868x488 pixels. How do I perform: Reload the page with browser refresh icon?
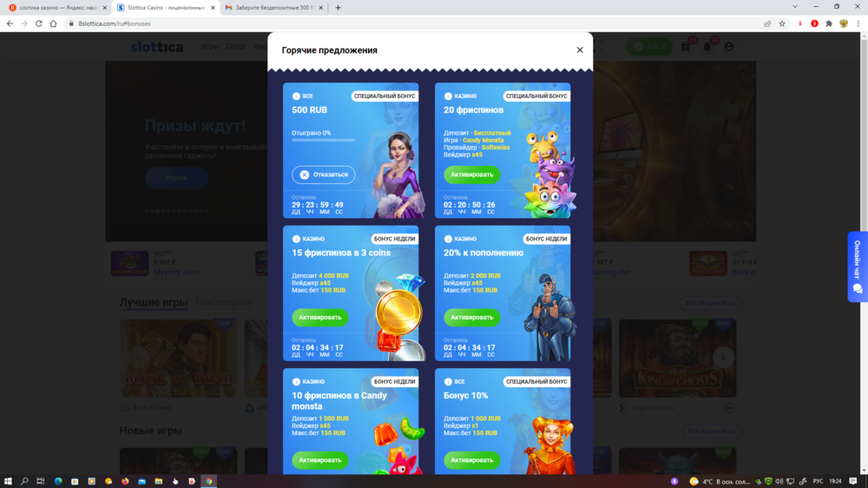(39, 23)
